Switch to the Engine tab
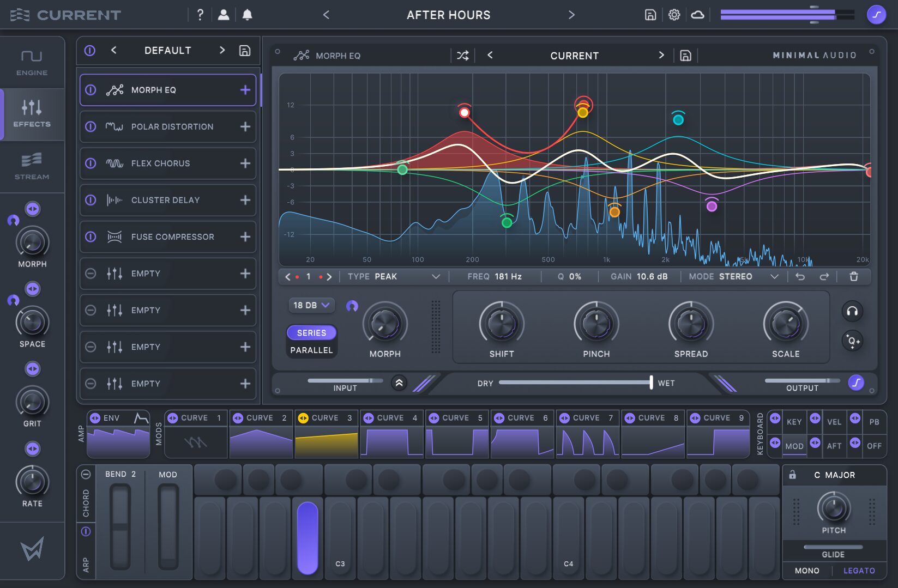 [32, 63]
